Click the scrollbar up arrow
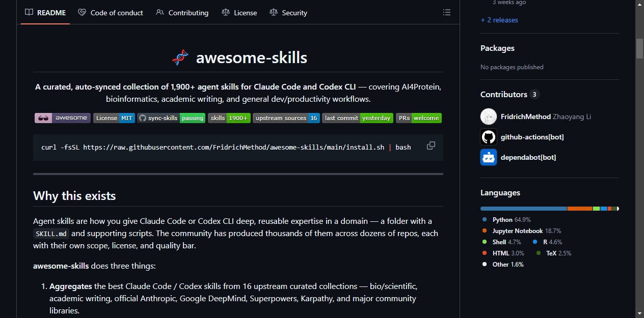 pyautogui.click(x=639, y=4)
